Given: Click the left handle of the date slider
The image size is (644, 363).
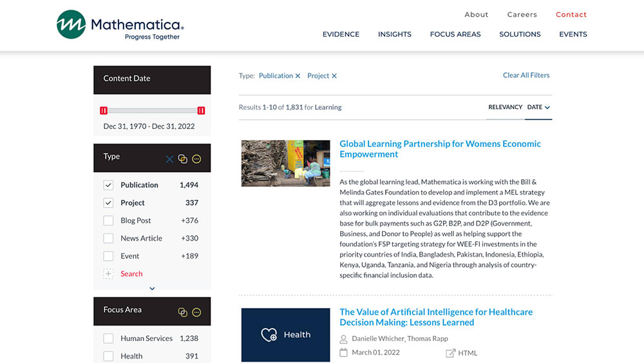Looking at the screenshot, I should [104, 111].
